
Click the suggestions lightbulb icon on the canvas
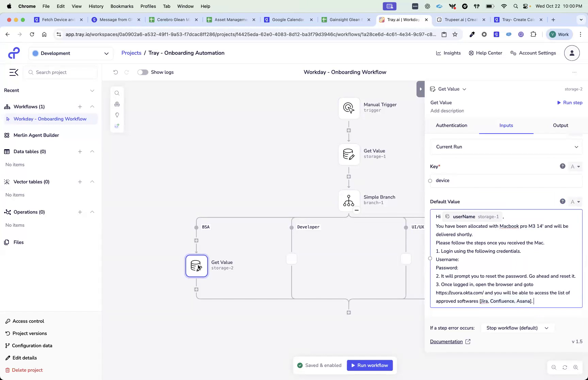click(x=117, y=115)
